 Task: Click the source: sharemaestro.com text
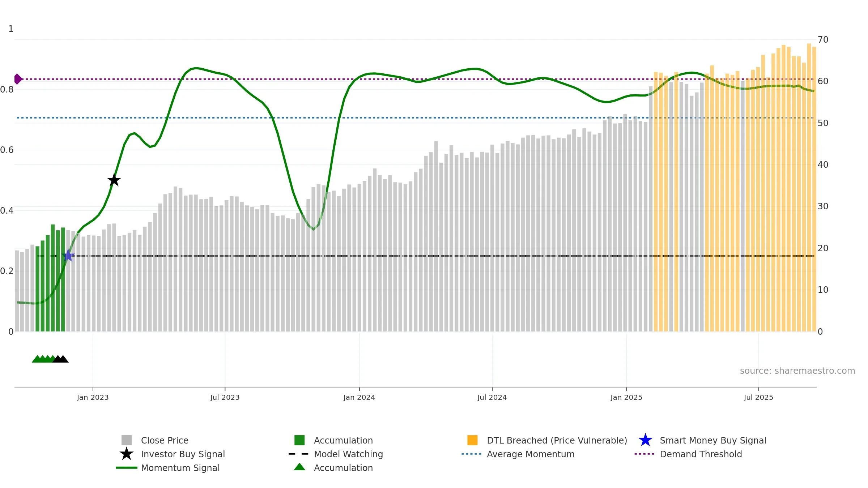[797, 371]
